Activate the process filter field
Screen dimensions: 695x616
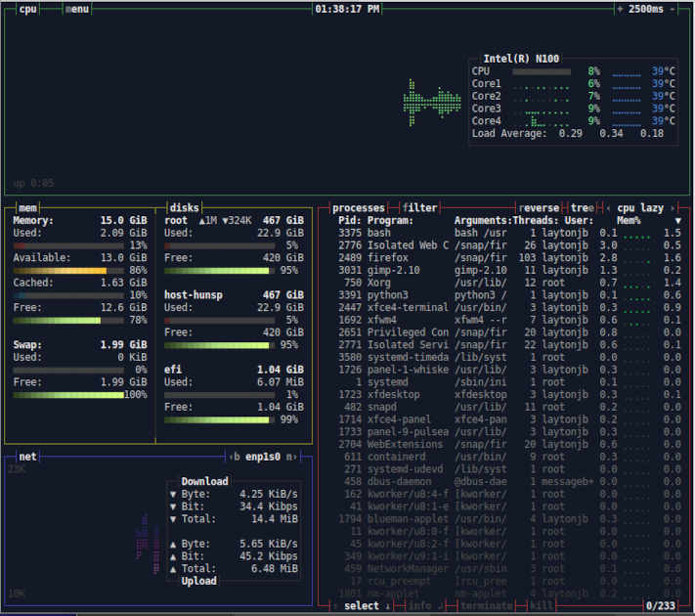[x=419, y=208]
